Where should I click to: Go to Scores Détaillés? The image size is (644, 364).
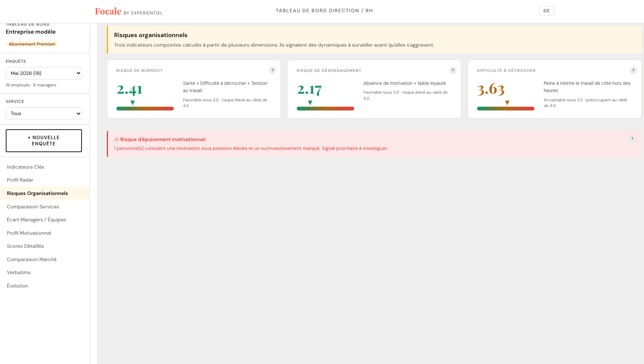(45, 246)
